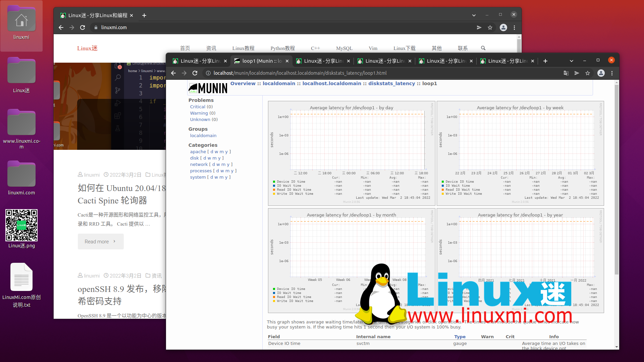Click Linux迷 red site logo in back window
This screenshot has width=644, height=362.
coord(87,48)
